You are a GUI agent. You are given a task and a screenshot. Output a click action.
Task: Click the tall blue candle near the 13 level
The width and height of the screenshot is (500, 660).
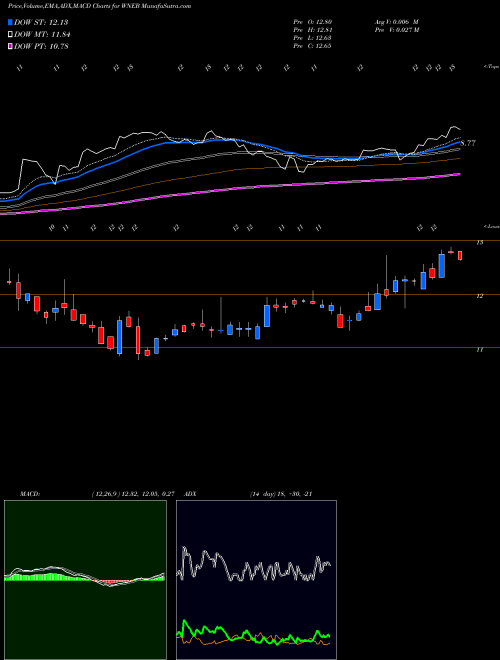tap(441, 266)
